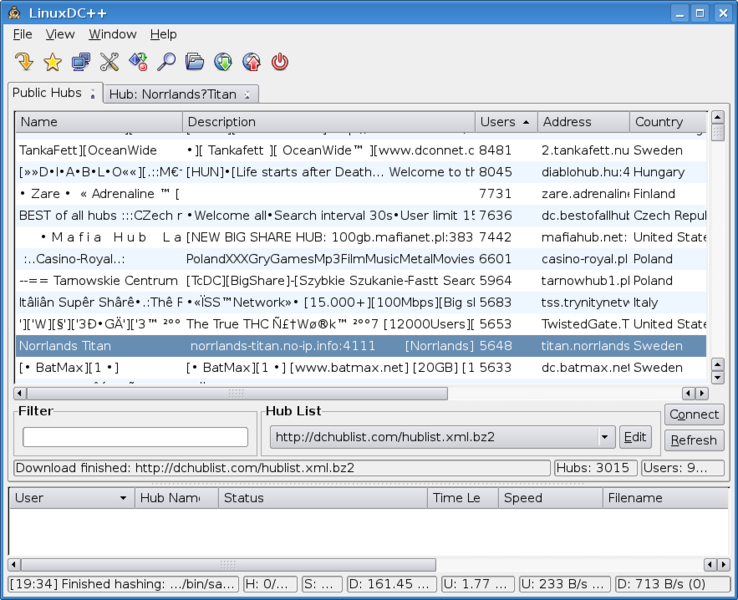The height and width of the screenshot is (600, 738).
Task: Click the red power Quit icon
Action: 280,62
